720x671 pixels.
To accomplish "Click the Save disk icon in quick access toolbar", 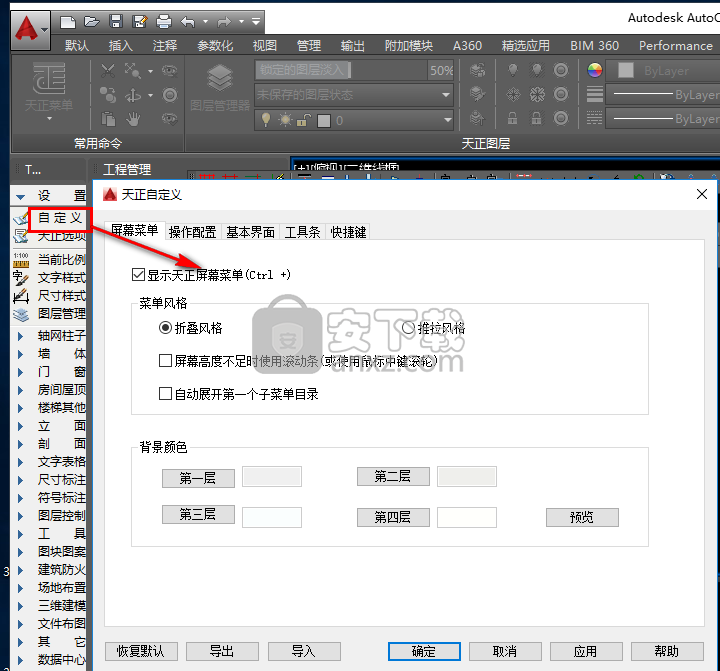I will 116,22.
